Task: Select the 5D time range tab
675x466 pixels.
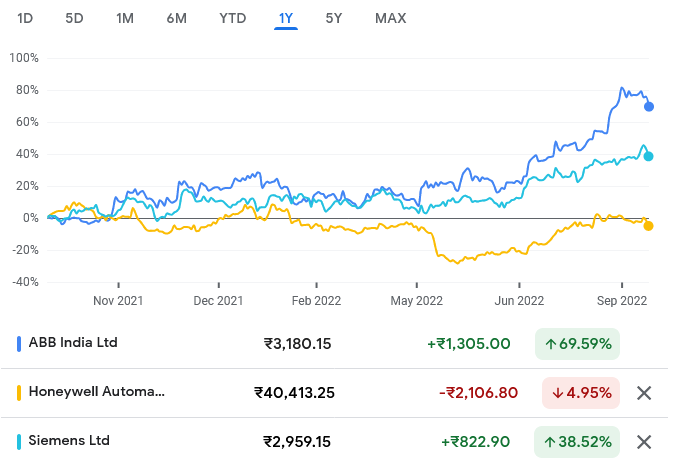Action: pyautogui.click(x=75, y=18)
